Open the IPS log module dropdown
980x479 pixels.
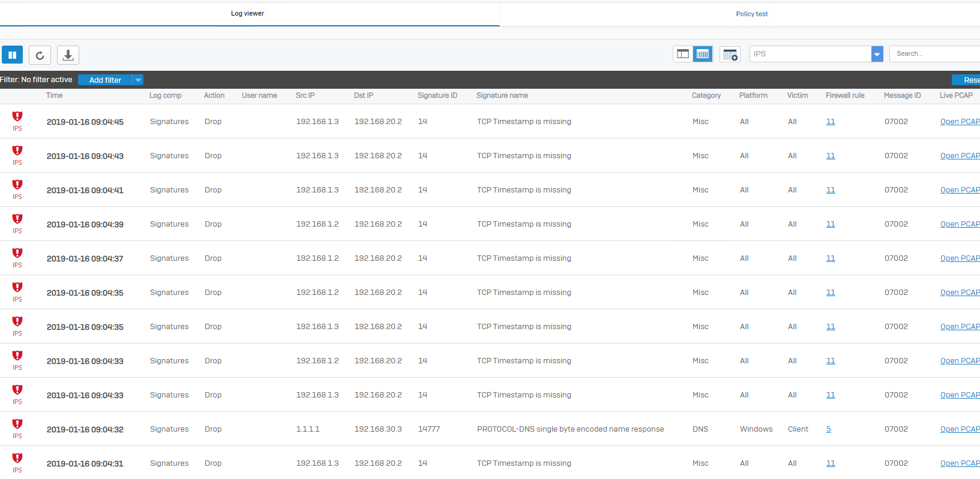(x=877, y=54)
